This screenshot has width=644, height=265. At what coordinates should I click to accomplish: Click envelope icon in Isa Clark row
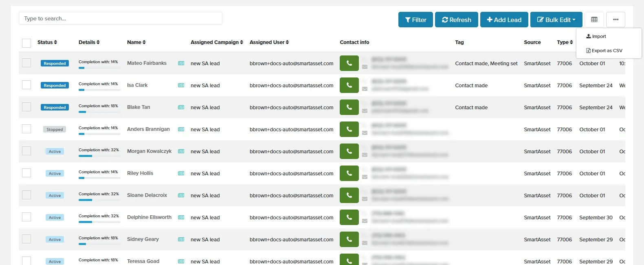point(365,89)
